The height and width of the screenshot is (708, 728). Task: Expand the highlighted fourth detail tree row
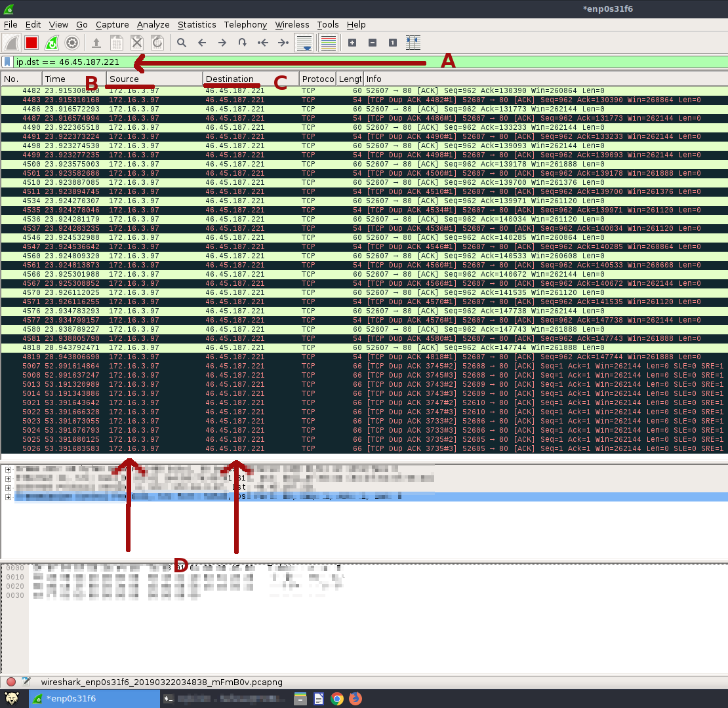tap(8, 497)
